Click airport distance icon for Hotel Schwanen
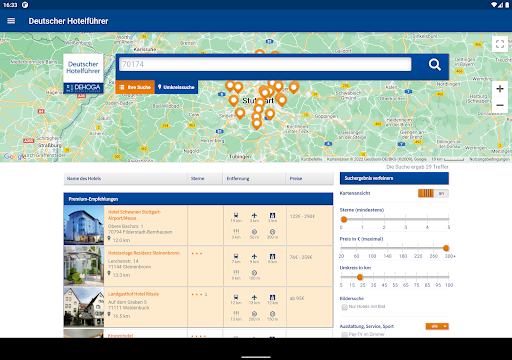Viewport: 512px width, 360px height. tap(254, 217)
